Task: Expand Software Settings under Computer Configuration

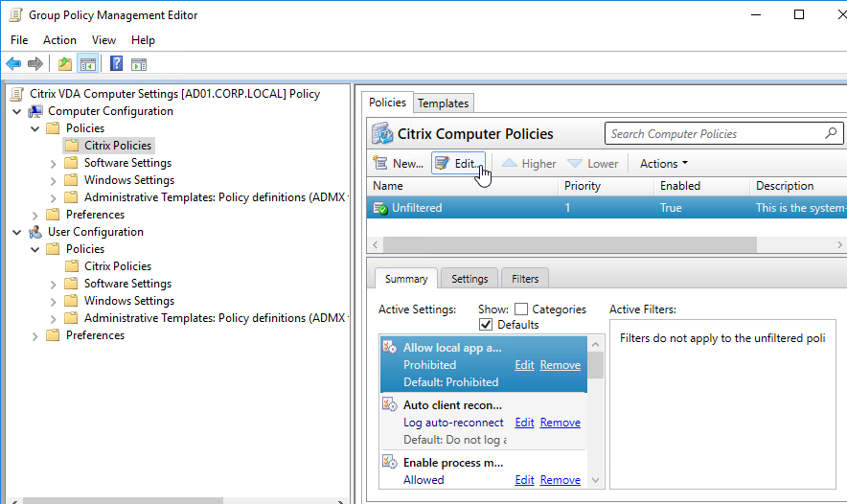Action: 53,163
